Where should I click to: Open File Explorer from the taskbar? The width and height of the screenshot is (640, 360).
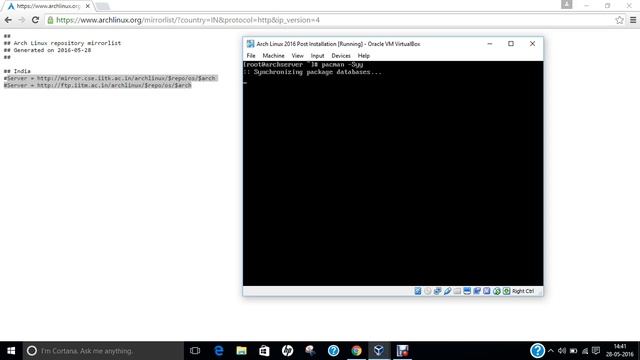pyautogui.click(x=242, y=351)
